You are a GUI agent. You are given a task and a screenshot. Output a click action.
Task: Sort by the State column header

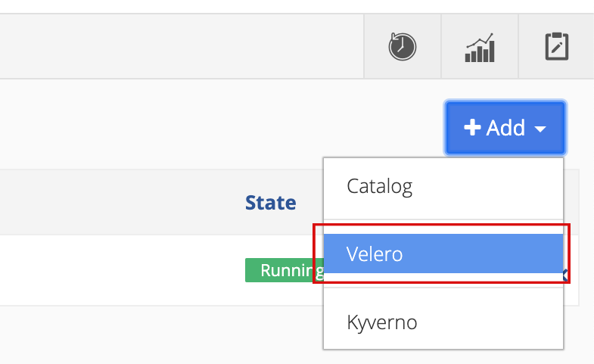point(270,203)
